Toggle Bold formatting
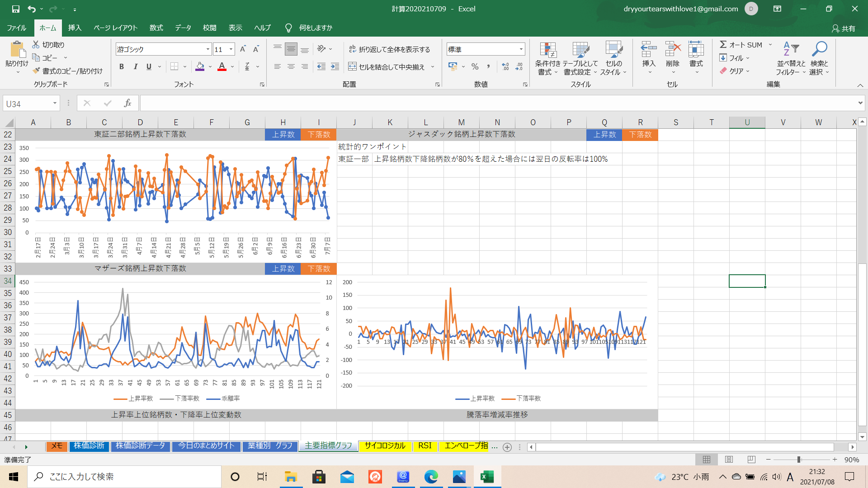 (x=121, y=67)
